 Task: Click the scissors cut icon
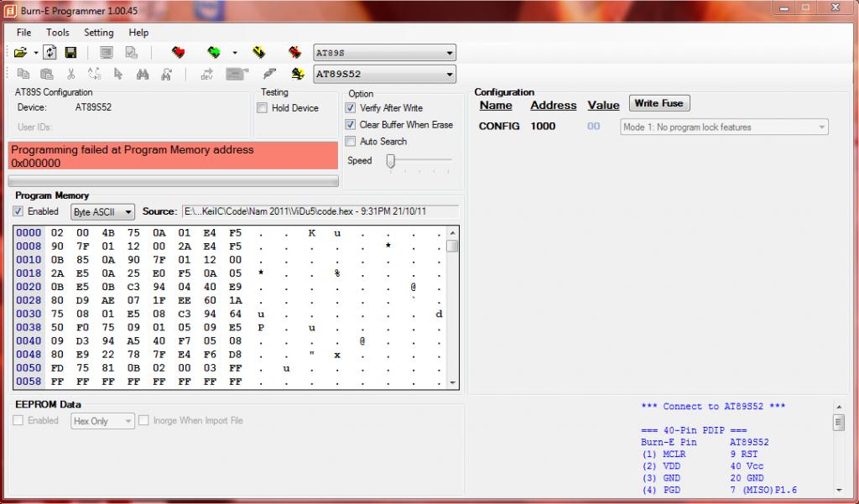click(70, 74)
